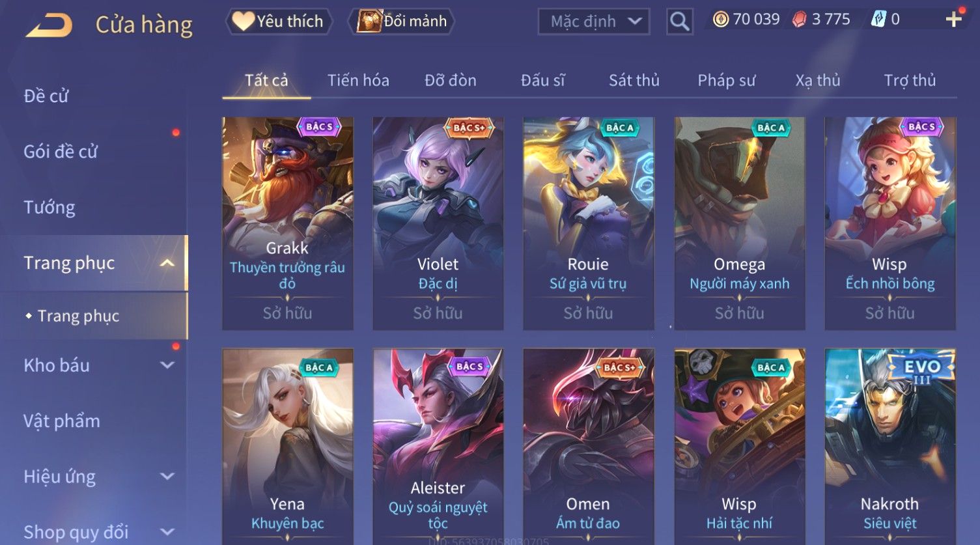The height and width of the screenshot is (545, 980).
Task: Click the gold coin balance icon
Action: coord(720,20)
